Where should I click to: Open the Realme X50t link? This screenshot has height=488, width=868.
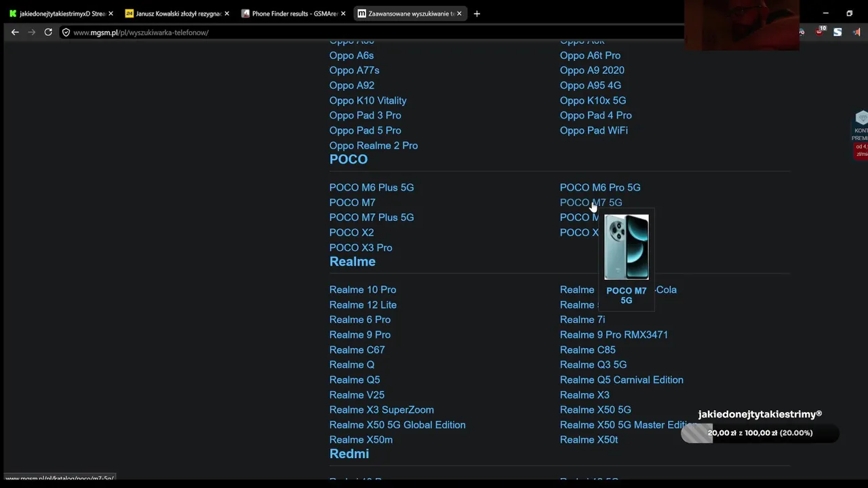pos(589,440)
